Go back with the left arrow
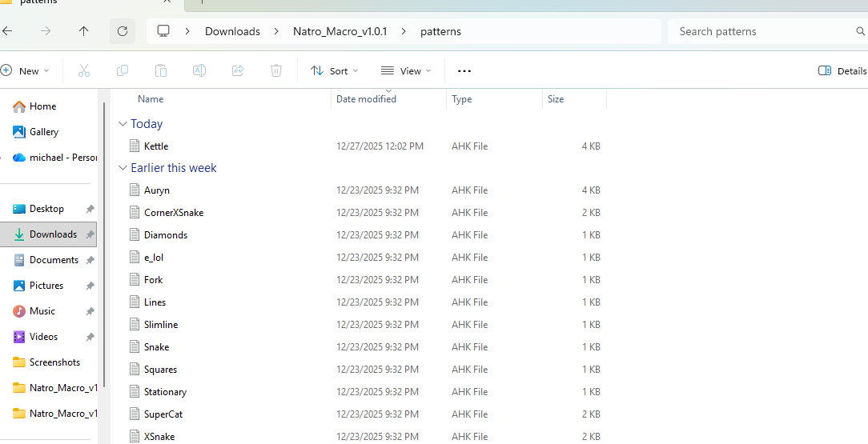This screenshot has width=868, height=444. [x=7, y=31]
